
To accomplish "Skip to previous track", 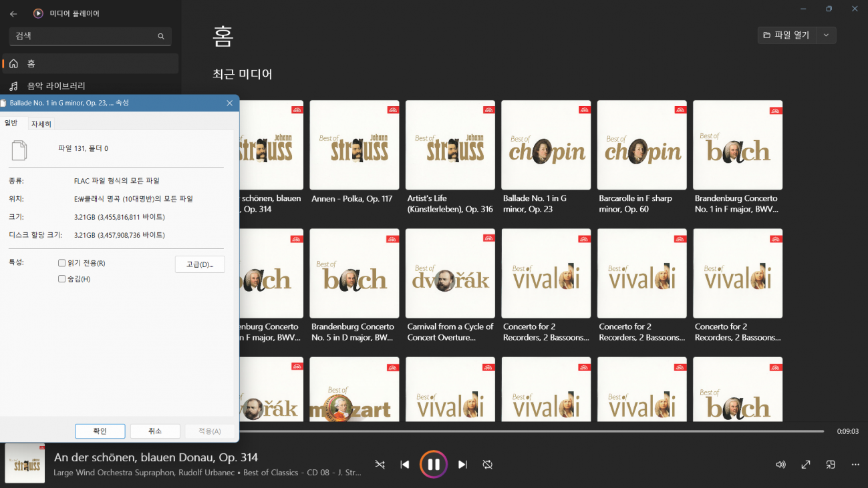I will click(404, 465).
